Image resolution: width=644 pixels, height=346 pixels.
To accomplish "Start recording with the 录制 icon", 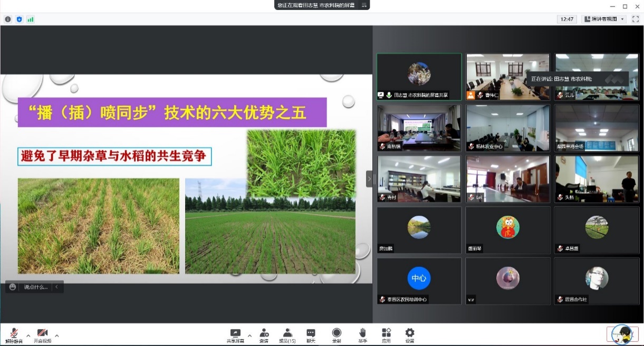I will point(337,333).
